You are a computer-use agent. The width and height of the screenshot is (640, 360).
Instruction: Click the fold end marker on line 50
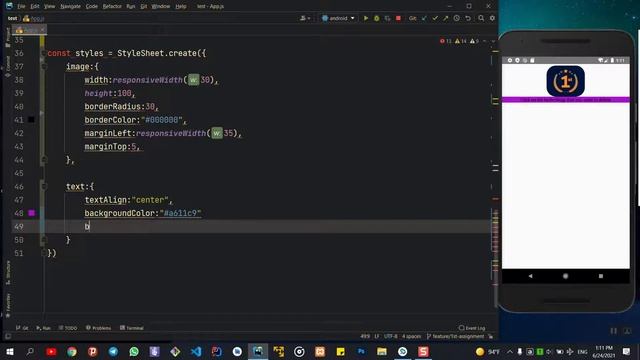(44, 240)
